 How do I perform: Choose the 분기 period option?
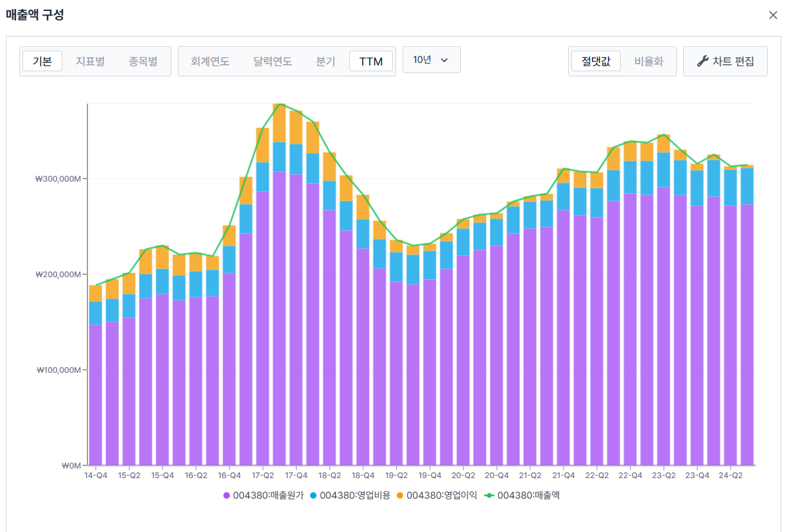pos(325,62)
